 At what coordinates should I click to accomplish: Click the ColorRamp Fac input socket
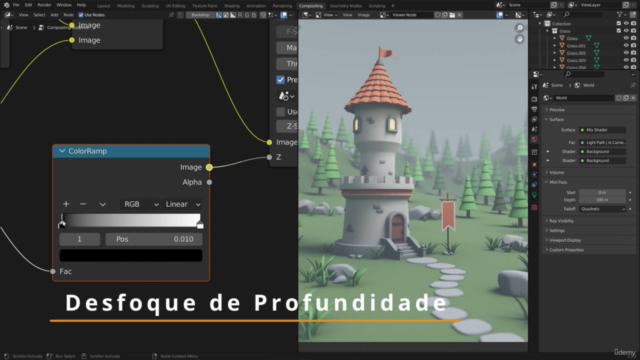point(53,271)
